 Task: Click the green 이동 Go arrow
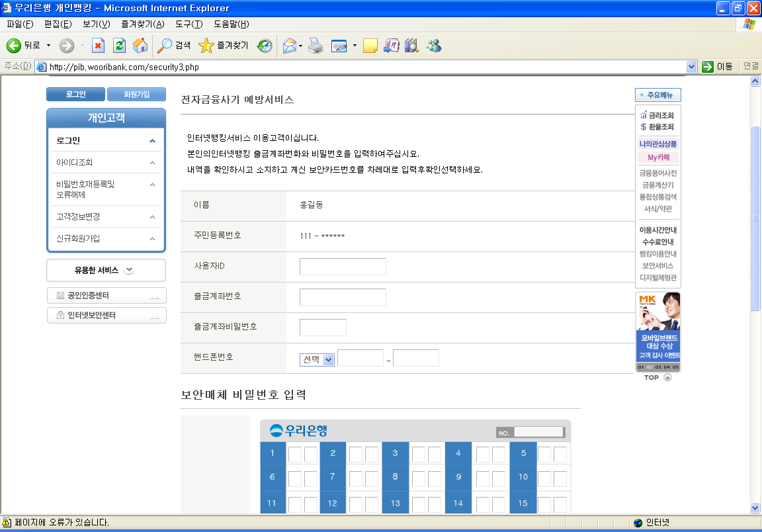(708, 67)
